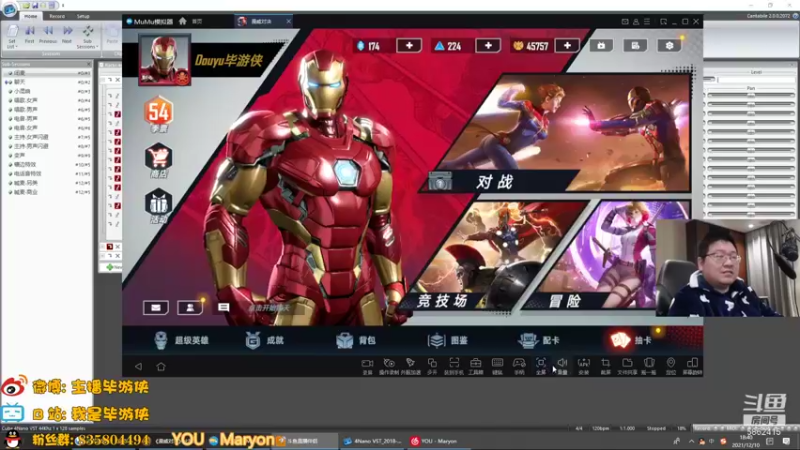This screenshot has height=450, width=800.
Task: Select the 电音·男声 sub-session row
Action: (46, 118)
